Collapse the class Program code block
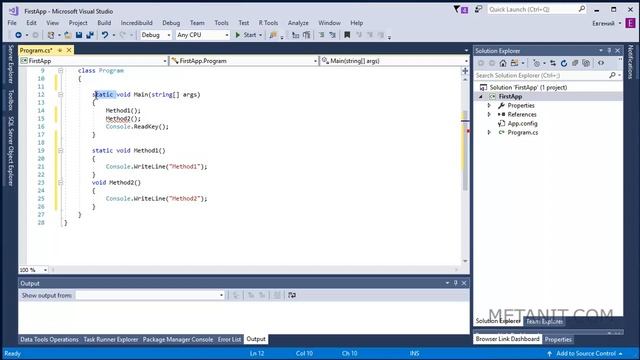The height and width of the screenshot is (360, 640). [60, 71]
